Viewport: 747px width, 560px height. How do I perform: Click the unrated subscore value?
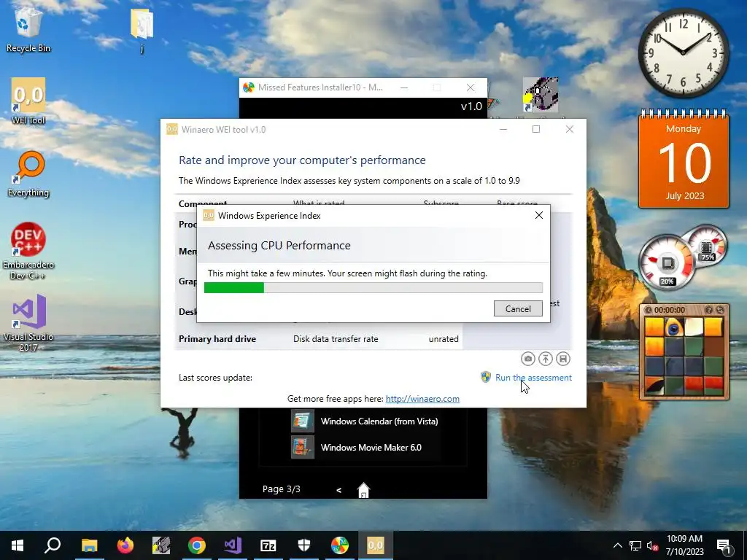coord(444,339)
